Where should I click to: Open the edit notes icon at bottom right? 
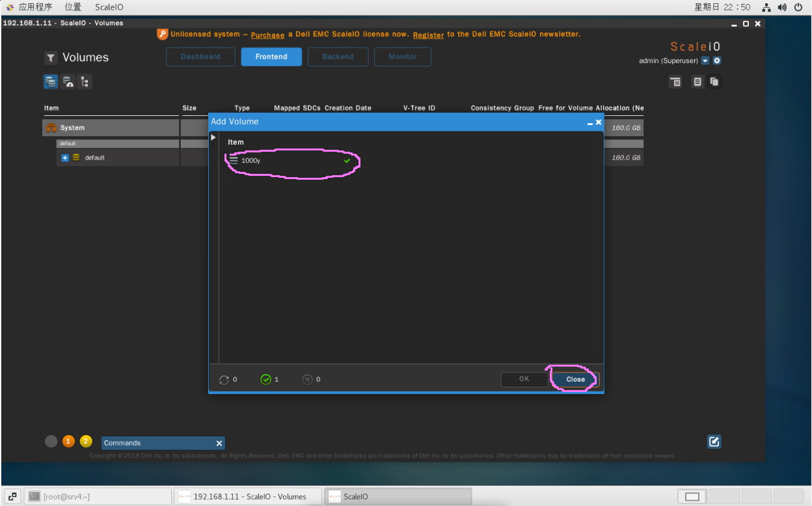coord(714,442)
